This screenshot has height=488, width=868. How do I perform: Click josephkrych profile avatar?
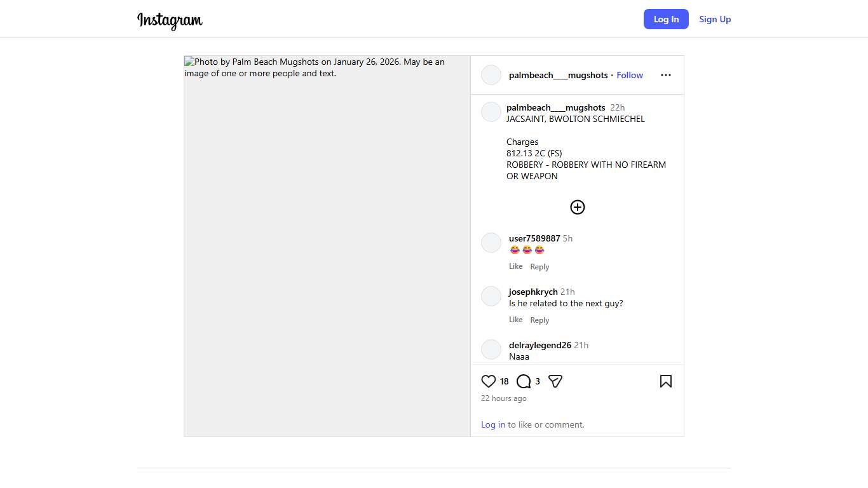(491, 296)
